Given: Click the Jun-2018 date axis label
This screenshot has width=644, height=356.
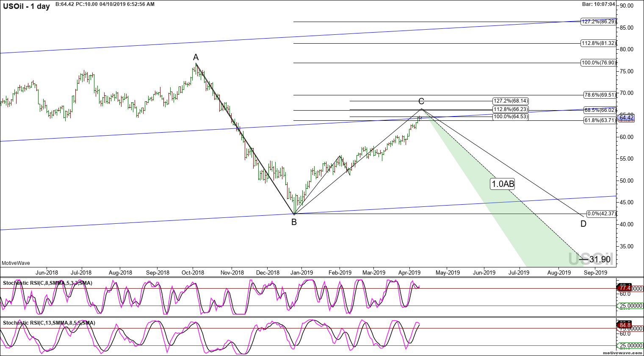Looking at the screenshot, I should pyautogui.click(x=47, y=273).
